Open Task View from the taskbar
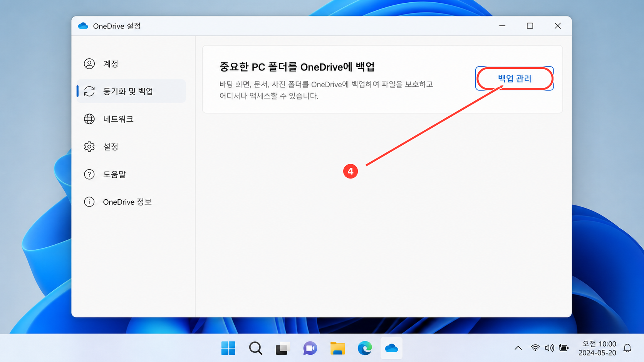644x362 pixels. pos(282,349)
